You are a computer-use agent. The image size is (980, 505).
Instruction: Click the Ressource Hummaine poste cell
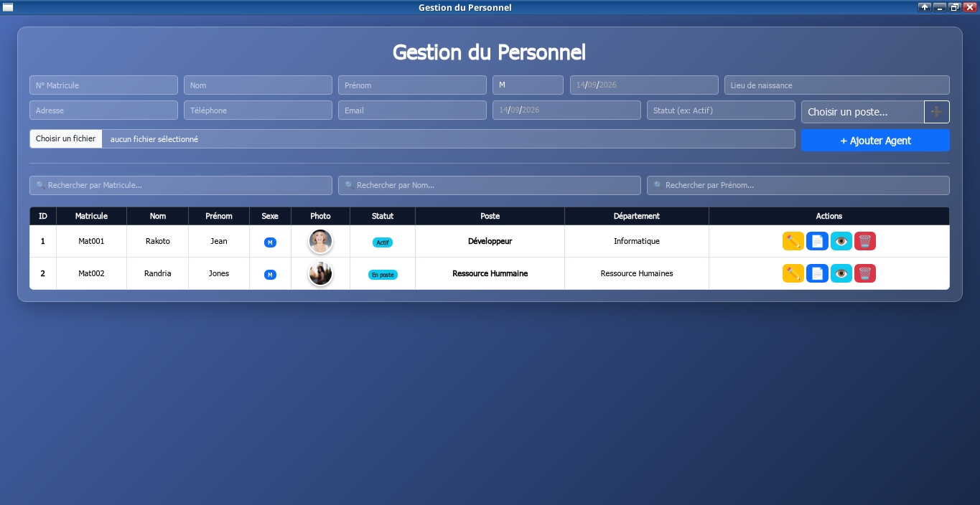(490, 273)
